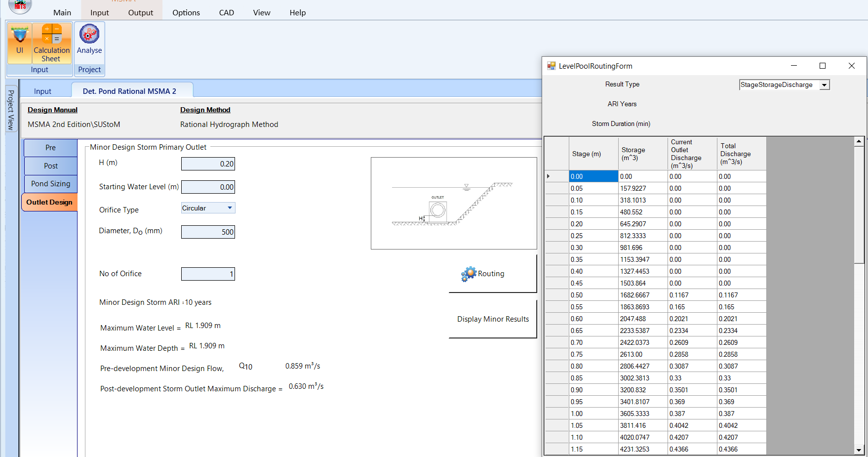The image size is (868, 457).
Task: Select storage cell 645.2907
Action: [643, 224]
